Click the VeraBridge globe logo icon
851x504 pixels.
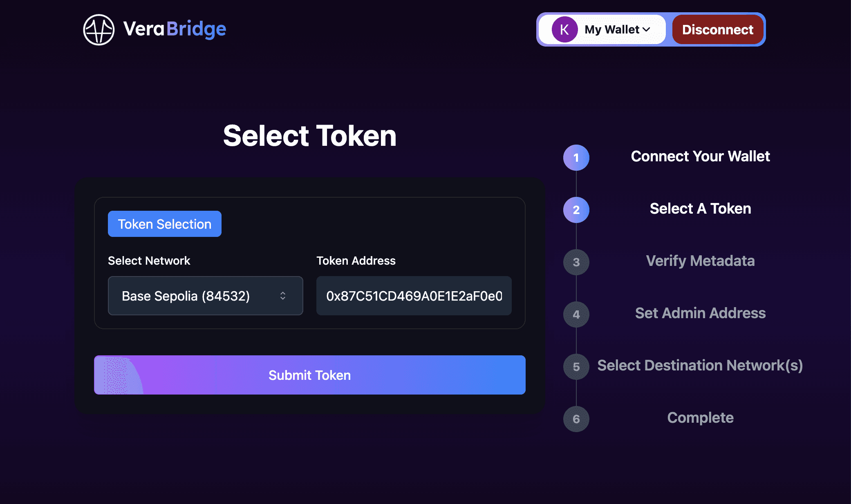tap(99, 29)
